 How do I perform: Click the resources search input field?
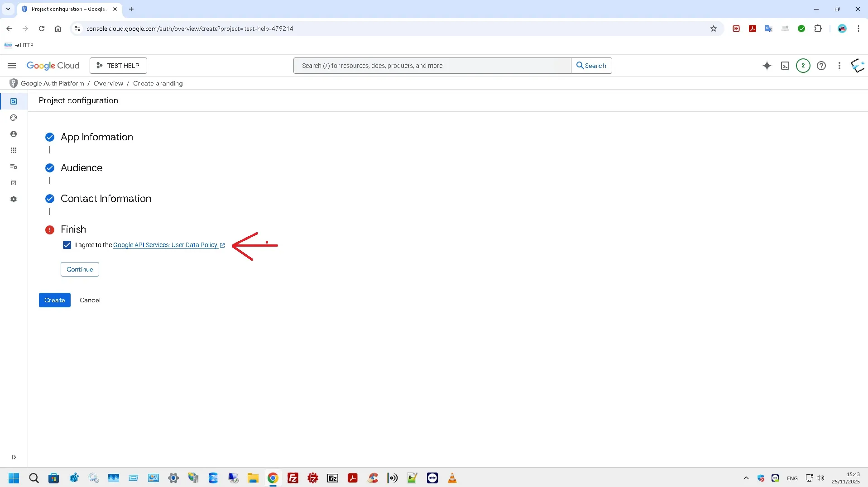[x=432, y=66]
